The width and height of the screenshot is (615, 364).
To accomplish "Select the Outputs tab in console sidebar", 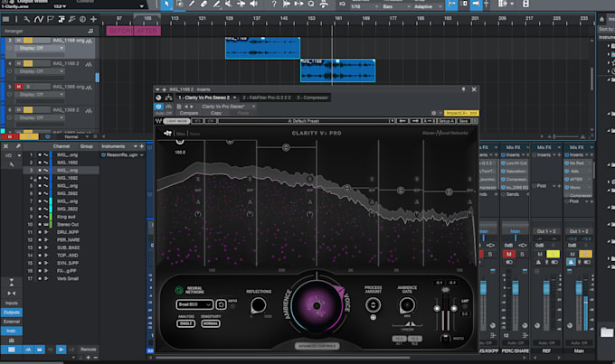I will [x=12, y=313].
